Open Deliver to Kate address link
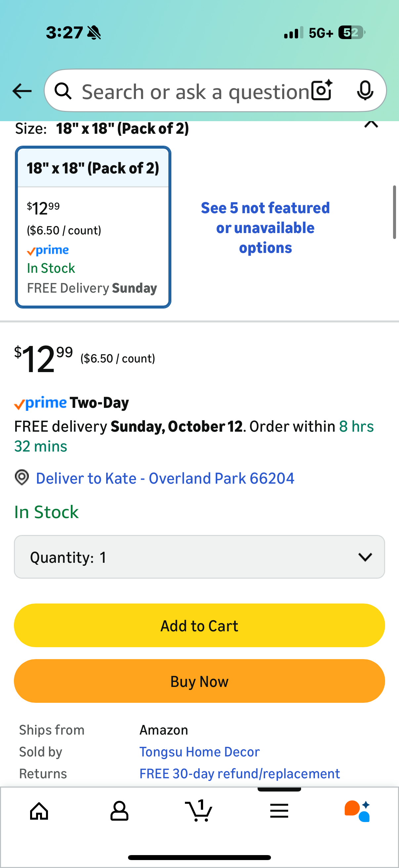The width and height of the screenshot is (399, 868). tap(165, 478)
